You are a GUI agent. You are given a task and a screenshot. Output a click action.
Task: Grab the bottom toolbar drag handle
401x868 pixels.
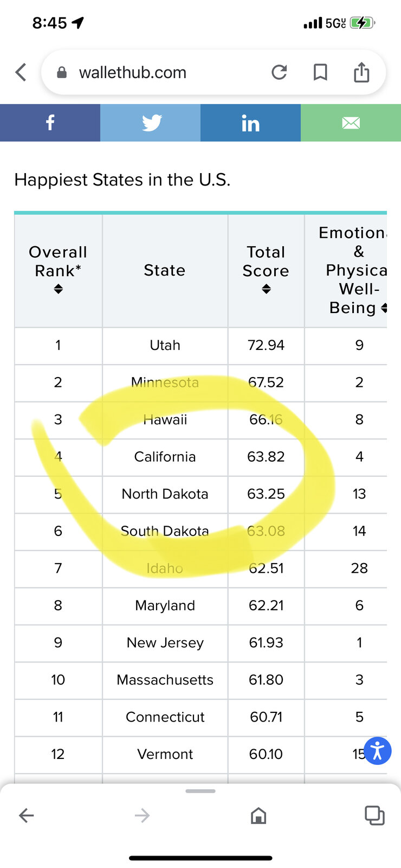[200, 791]
